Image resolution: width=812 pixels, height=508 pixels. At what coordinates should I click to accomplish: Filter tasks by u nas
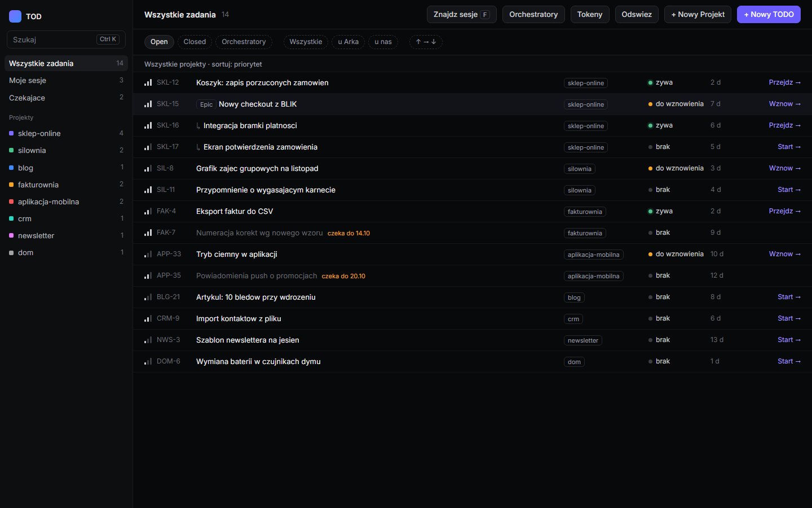tap(383, 42)
